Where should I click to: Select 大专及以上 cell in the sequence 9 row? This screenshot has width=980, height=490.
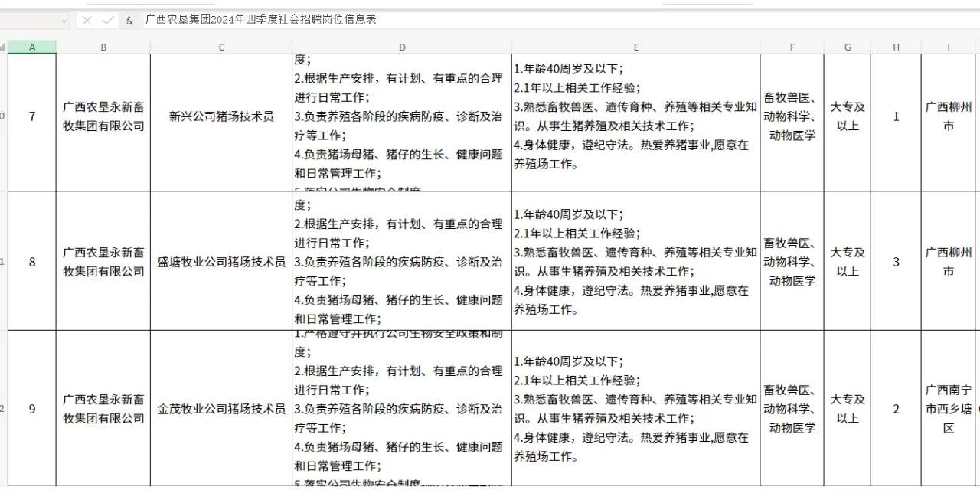pyautogui.click(x=848, y=408)
